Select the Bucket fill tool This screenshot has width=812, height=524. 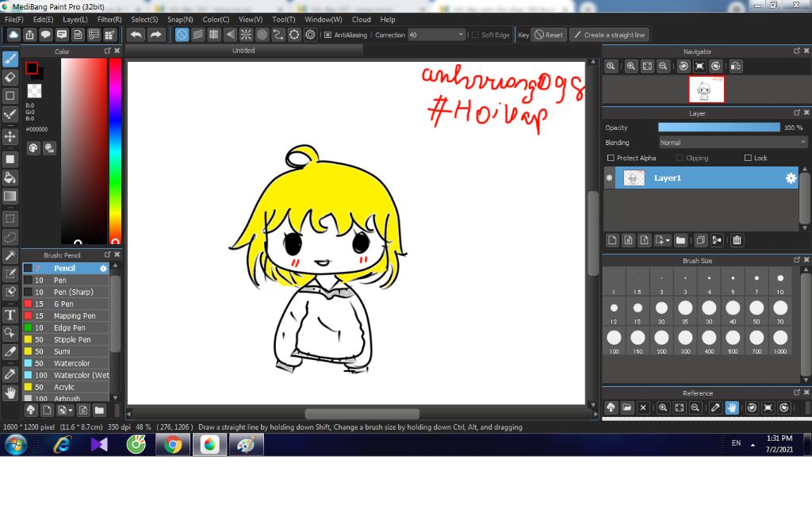click(10, 178)
